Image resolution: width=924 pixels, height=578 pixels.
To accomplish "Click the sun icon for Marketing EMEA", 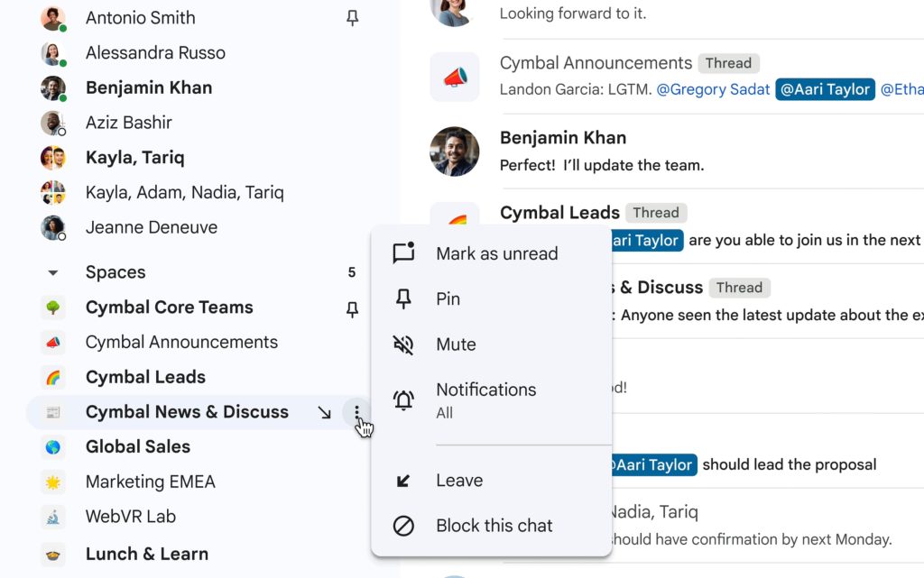I will coord(53,482).
